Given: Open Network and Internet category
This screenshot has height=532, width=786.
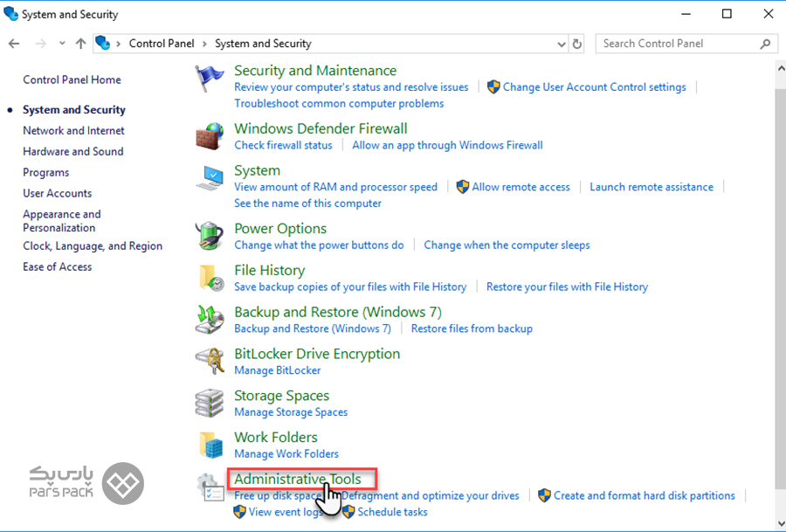Looking at the screenshot, I should (73, 131).
